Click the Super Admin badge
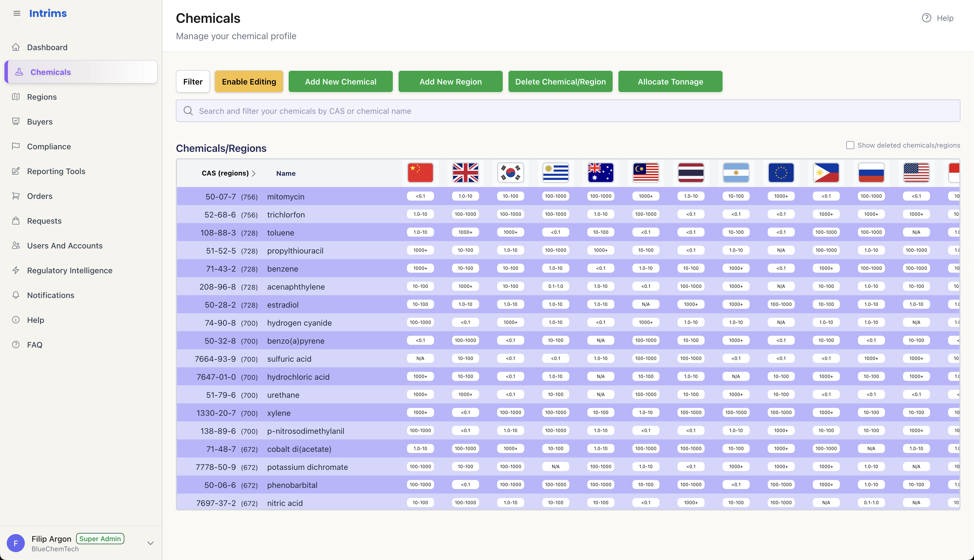This screenshot has width=974, height=560. (100, 539)
